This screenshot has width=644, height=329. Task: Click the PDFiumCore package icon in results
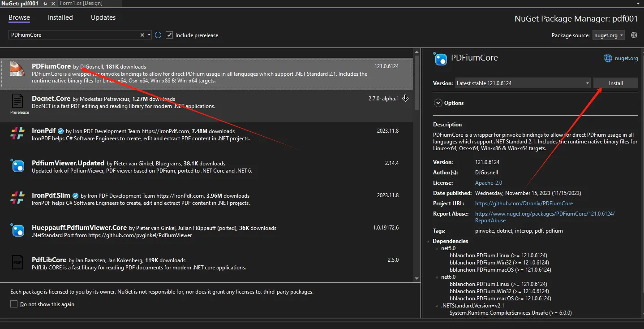click(x=17, y=69)
